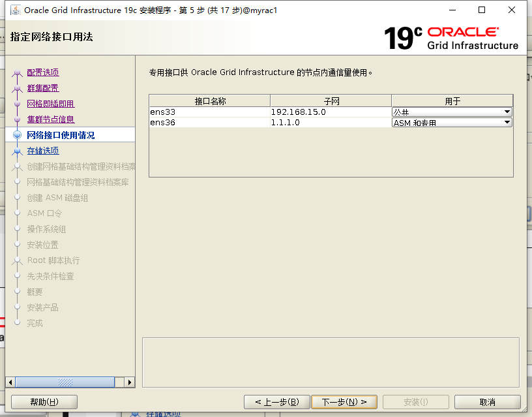The image size is (532, 417).
Task: Go to 配置选项 step in sidebar
Action: pos(43,72)
